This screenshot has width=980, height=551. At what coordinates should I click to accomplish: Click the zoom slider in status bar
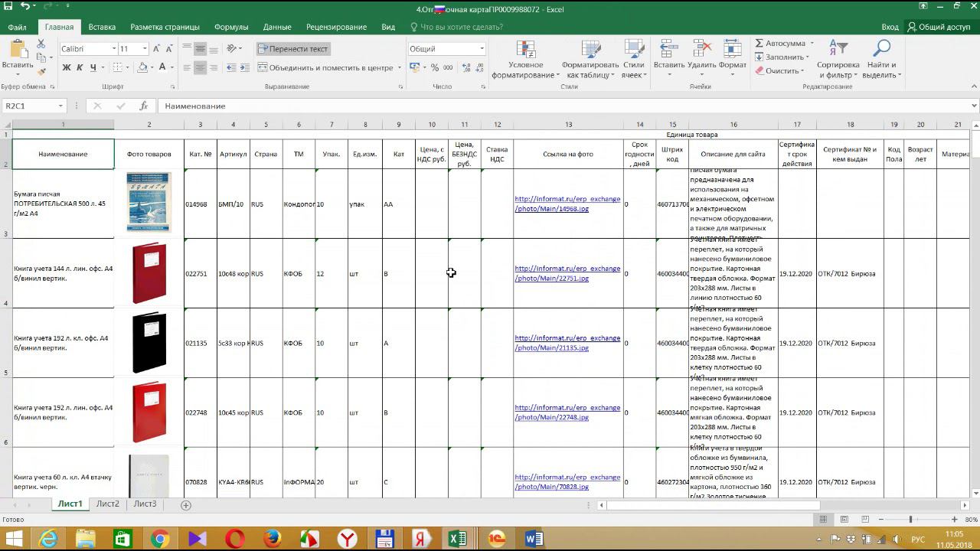point(910,520)
